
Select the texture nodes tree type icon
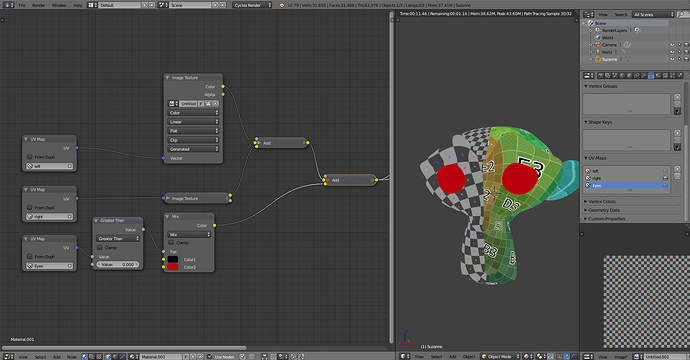(x=99, y=356)
